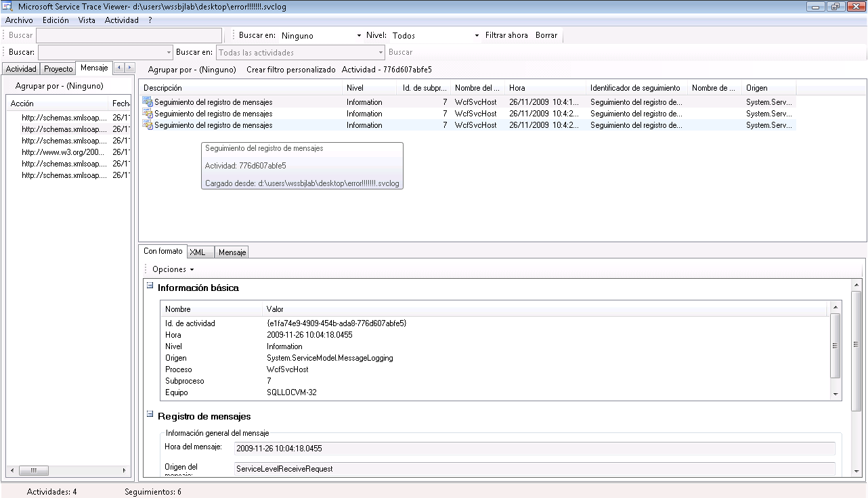
Task: Click the Buscar button after Todas las actividades
Action: (401, 52)
